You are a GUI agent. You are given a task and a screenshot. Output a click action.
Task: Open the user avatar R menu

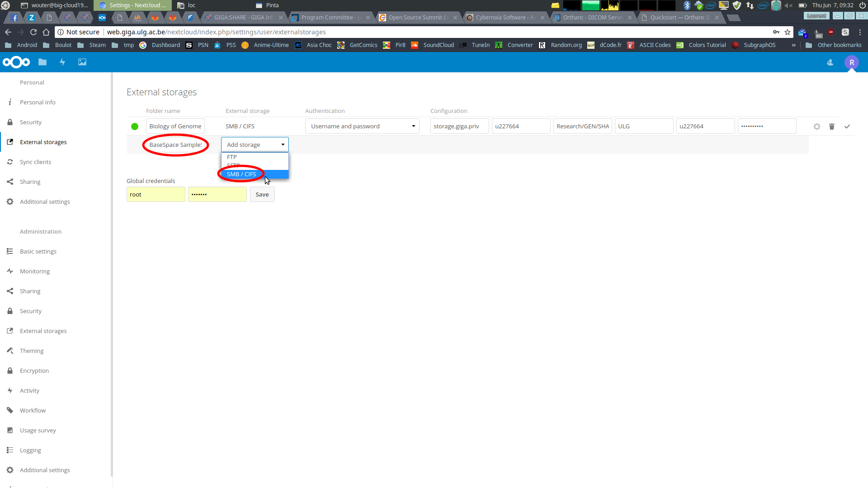(852, 62)
